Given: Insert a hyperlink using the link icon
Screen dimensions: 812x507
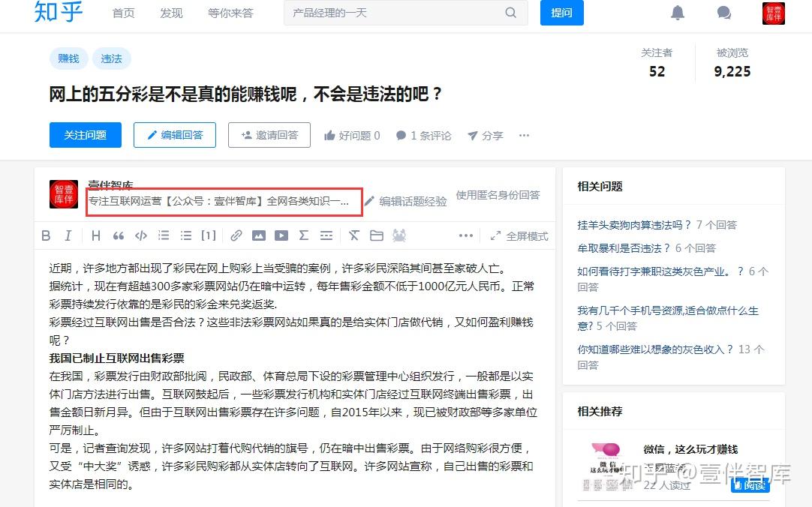Looking at the screenshot, I should [x=236, y=235].
